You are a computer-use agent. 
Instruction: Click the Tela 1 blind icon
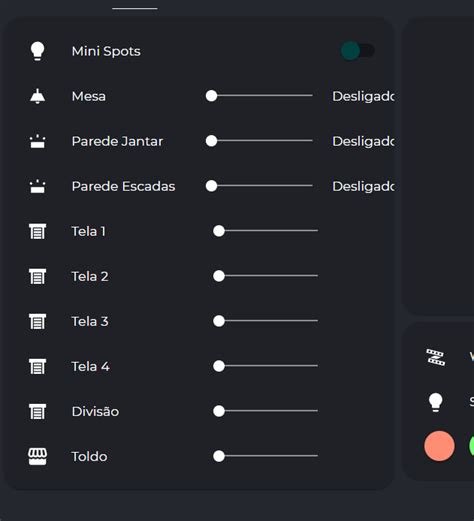point(37,231)
